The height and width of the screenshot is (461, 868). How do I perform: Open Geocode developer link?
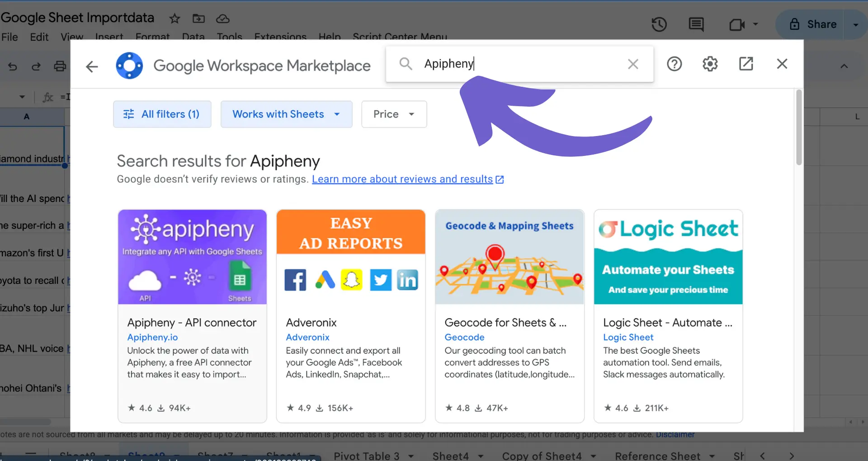464,337
